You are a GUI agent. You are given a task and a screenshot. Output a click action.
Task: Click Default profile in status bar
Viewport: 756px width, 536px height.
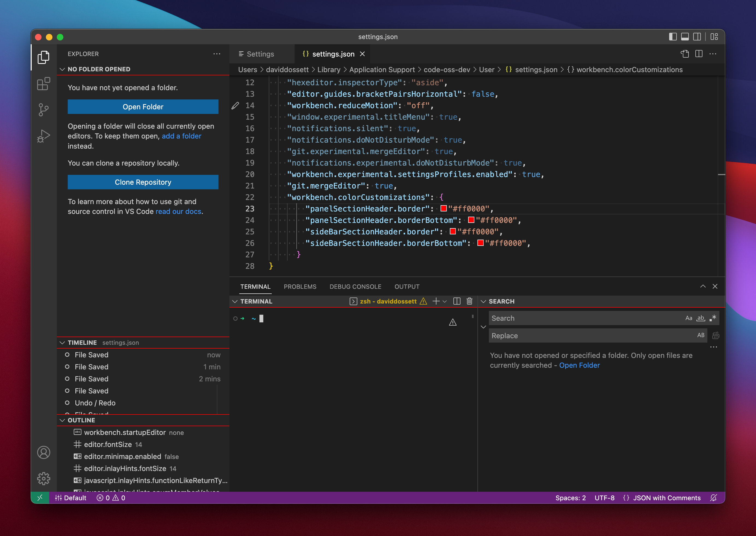click(x=71, y=498)
